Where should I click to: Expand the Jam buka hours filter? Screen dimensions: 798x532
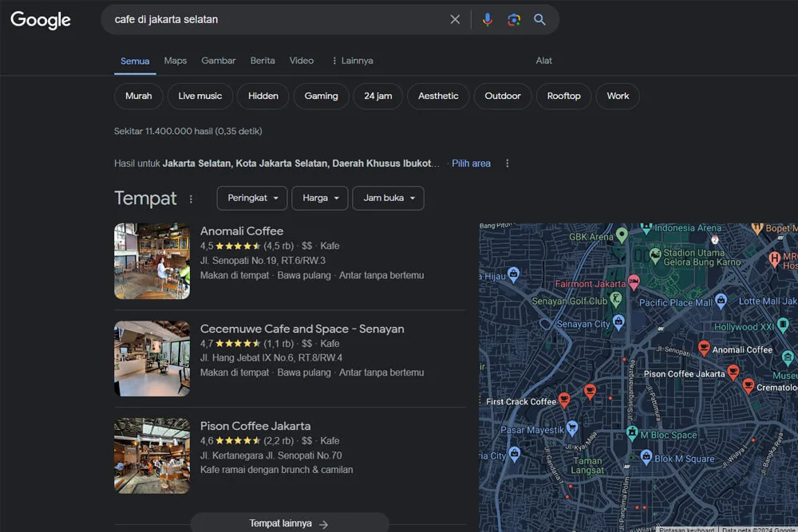coord(388,198)
